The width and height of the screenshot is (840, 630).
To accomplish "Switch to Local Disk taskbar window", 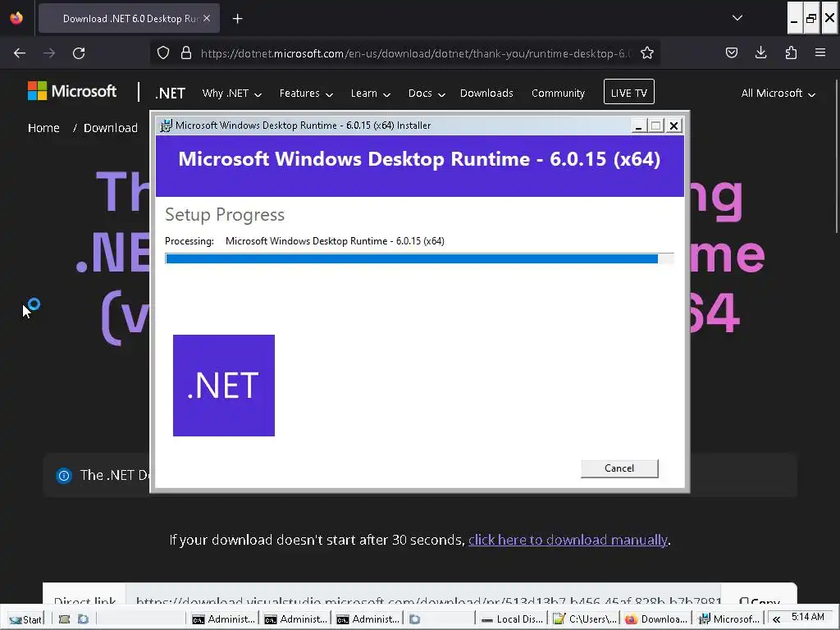I will pos(512,619).
